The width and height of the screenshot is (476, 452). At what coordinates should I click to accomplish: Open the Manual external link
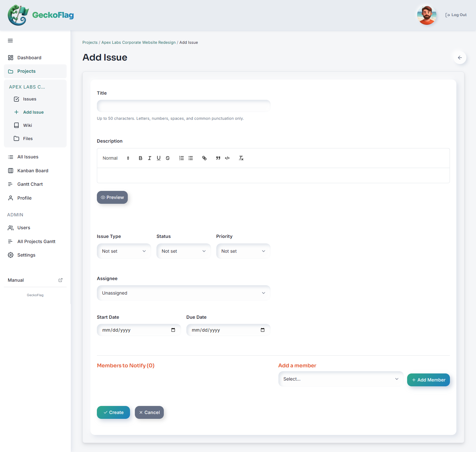click(x=35, y=280)
